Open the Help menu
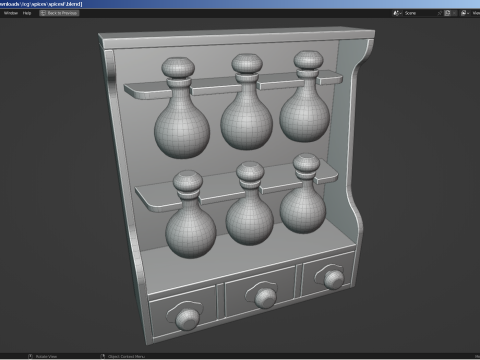The image size is (480, 360). click(x=27, y=13)
